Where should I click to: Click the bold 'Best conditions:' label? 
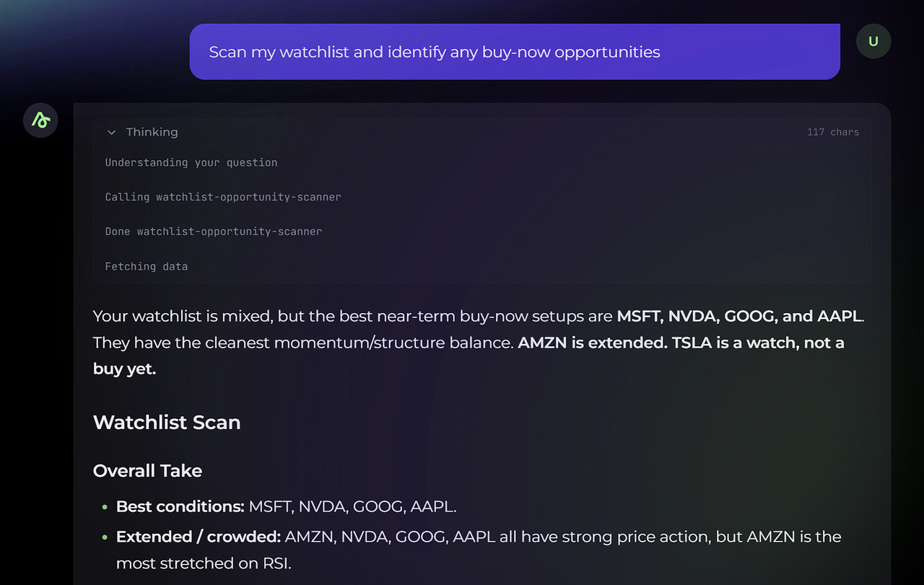[180, 506]
